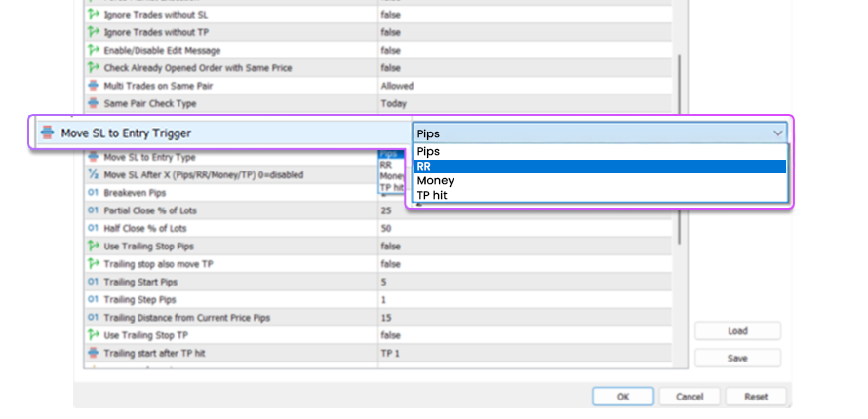Click the vertical scrollbar of the settings list

coord(679,146)
